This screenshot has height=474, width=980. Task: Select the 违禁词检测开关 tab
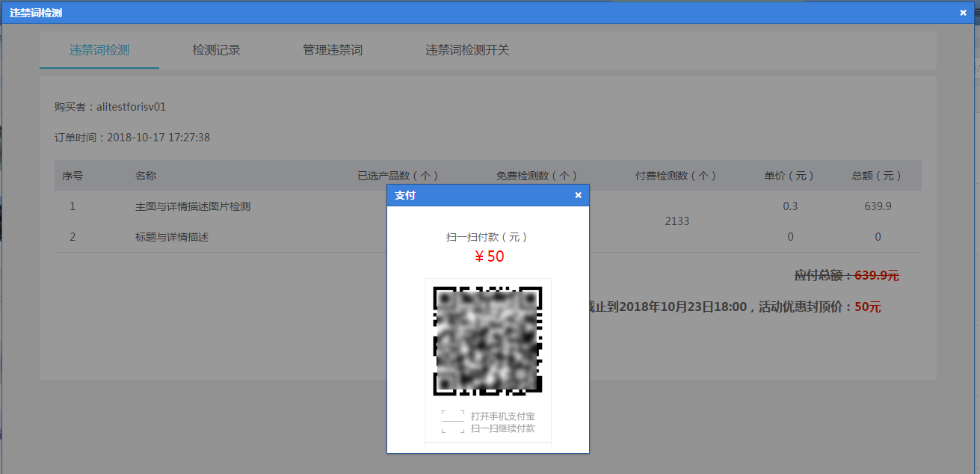[x=467, y=50]
